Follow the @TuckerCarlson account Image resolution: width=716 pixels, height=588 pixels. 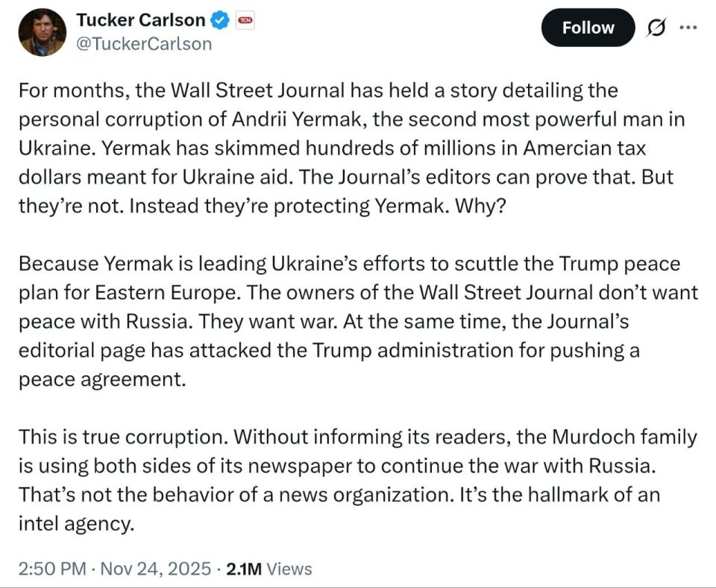coord(588,27)
